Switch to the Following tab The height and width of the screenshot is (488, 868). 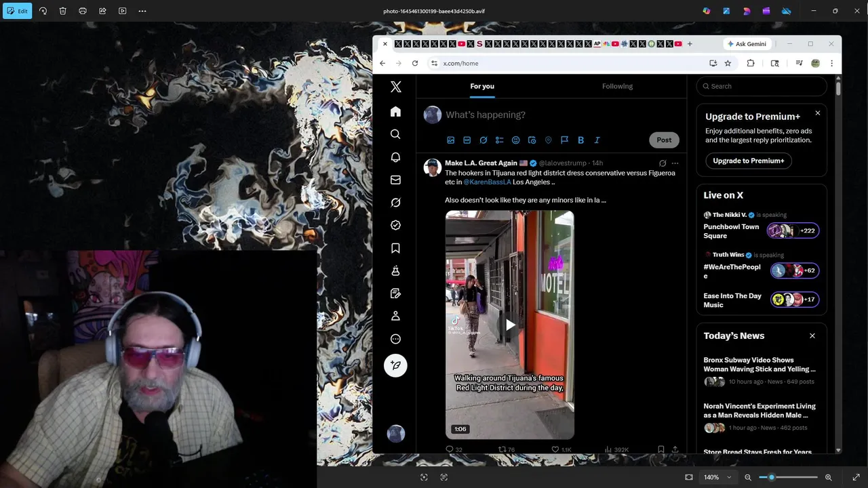pyautogui.click(x=617, y=86)
